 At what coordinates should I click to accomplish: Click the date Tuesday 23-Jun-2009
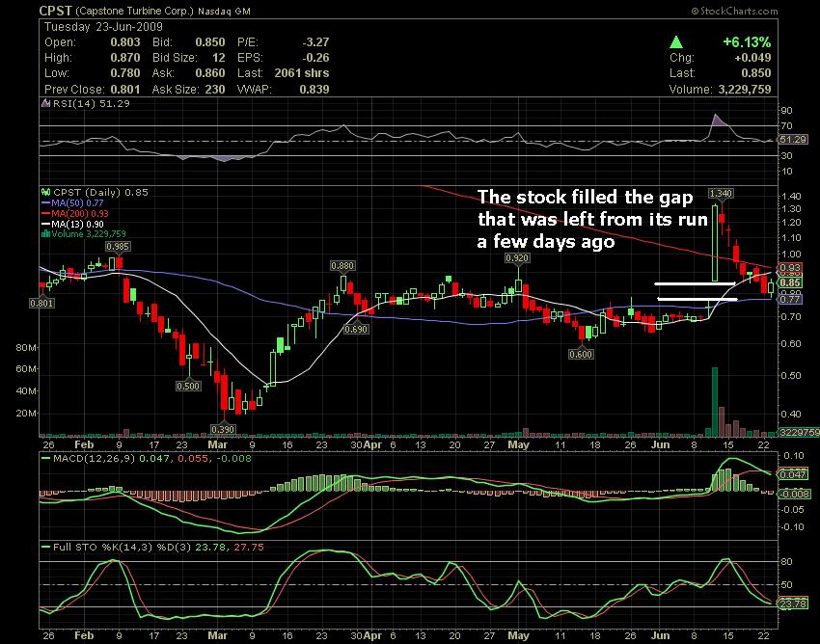(x=103, y=27)
